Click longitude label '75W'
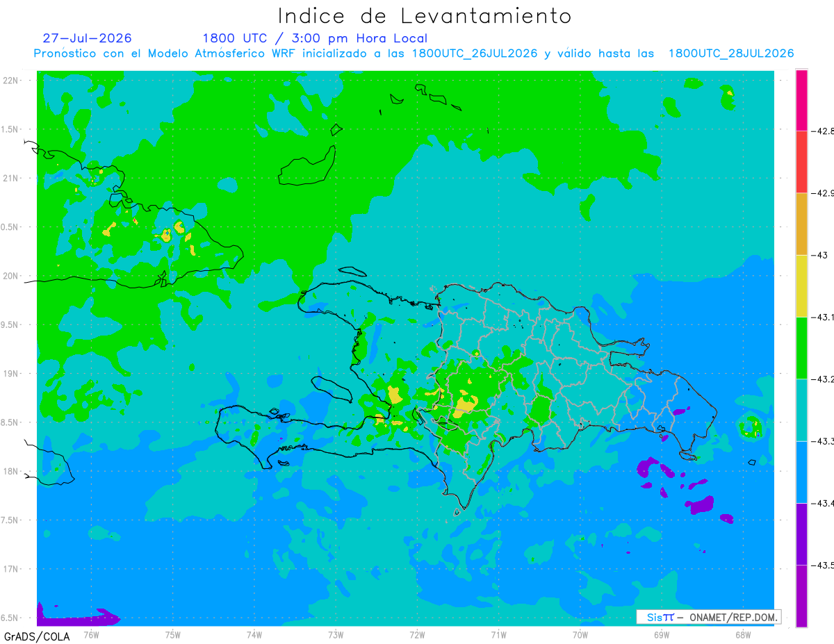The height and width of the screenshot is (644, 834). pyautogui.click(x=173, y=634)
